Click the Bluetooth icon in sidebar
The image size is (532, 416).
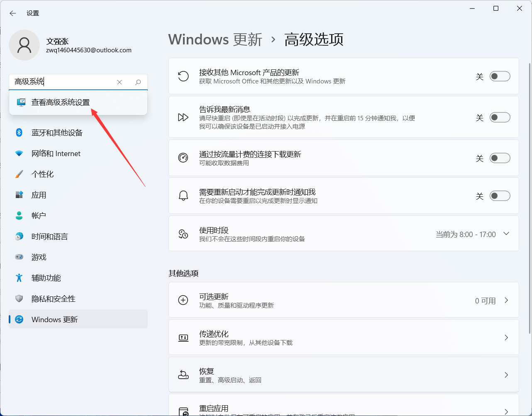[19, 132]
